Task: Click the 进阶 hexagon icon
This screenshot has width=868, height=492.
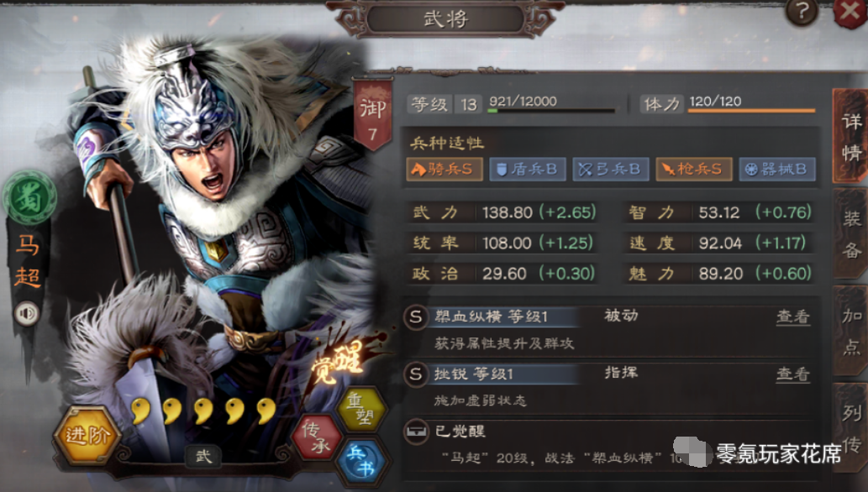Action: pos(87,435)
